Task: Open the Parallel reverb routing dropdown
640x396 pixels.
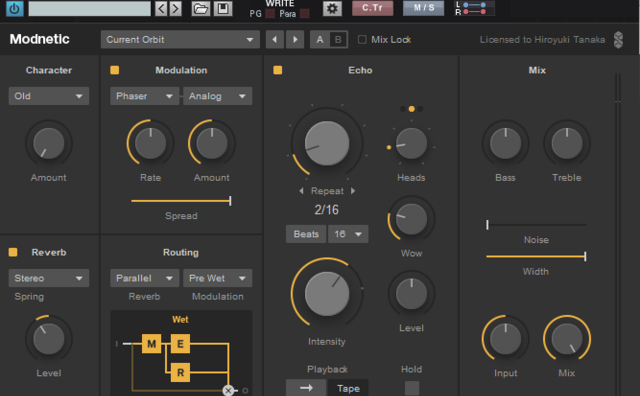Action: click(144, 278)
